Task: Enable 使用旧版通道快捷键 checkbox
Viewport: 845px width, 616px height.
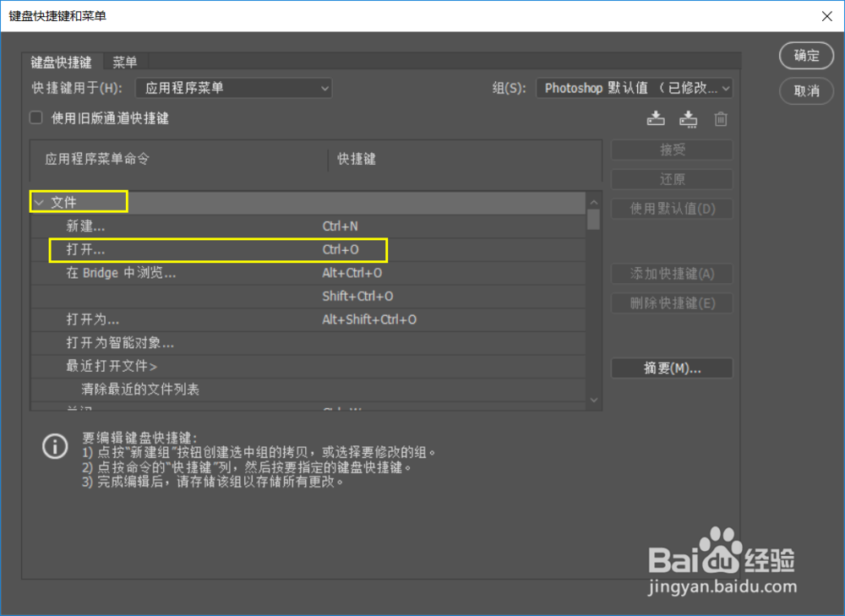Action: pos(34,117)
